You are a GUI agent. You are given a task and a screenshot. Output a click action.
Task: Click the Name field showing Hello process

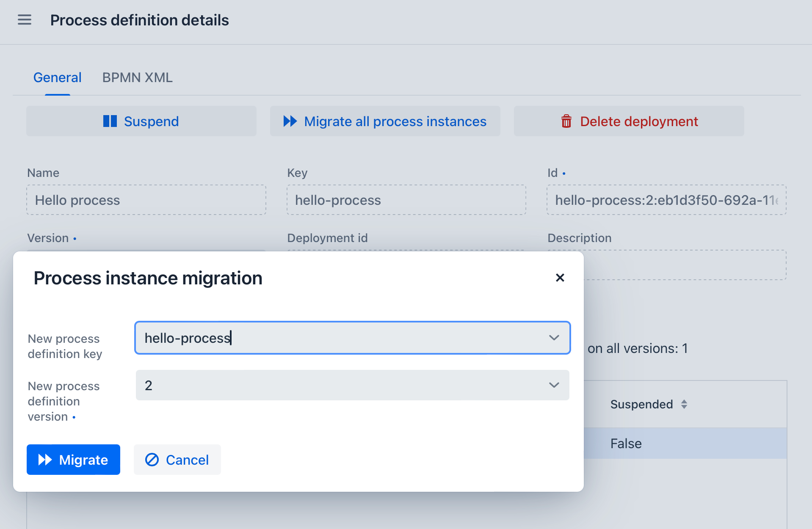click(x=146, y=200)
